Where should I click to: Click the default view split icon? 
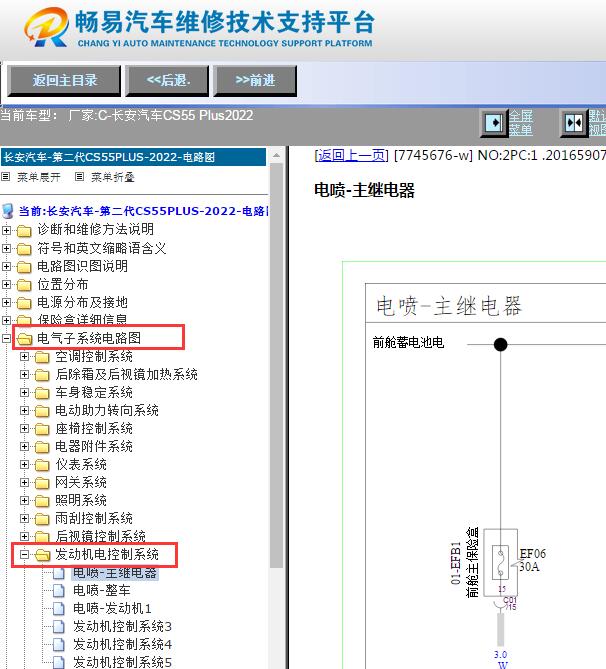click(574, 123)
